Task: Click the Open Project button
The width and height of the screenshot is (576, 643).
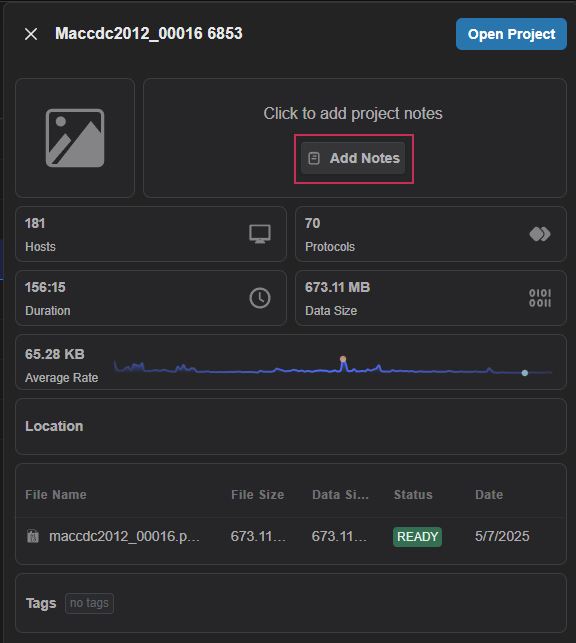Action: click(x=511, y=34)
